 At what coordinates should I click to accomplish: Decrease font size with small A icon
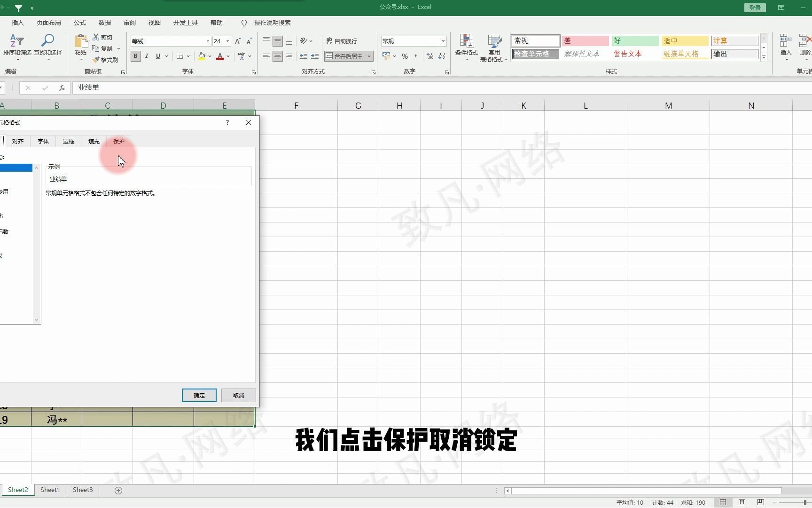point(249,41)
